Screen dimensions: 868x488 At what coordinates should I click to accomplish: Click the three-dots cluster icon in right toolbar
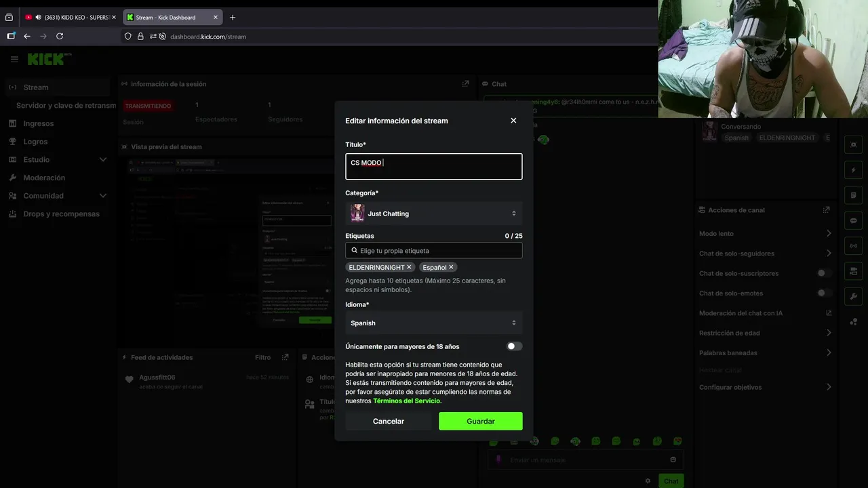pyautogui.click(x=853, y=321)
